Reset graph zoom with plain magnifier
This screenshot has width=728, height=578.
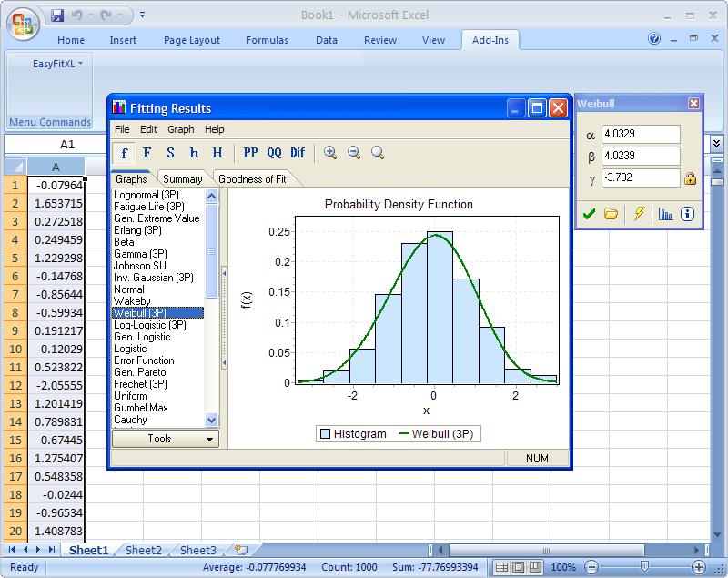tap(378, 153)
